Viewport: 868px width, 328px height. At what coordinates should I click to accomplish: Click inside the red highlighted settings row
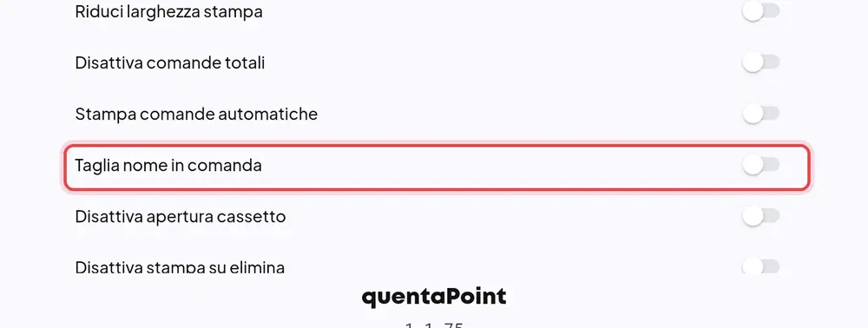tap(437, 167)
